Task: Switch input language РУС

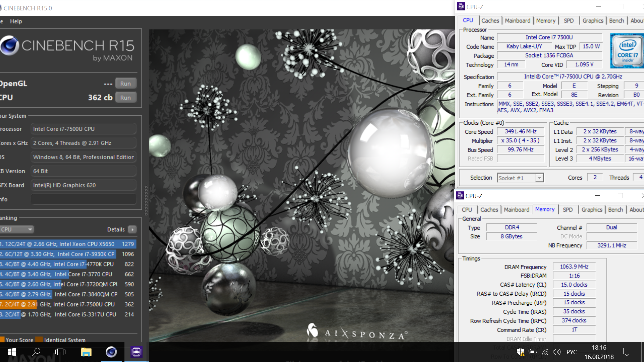Action: [572, 352]
